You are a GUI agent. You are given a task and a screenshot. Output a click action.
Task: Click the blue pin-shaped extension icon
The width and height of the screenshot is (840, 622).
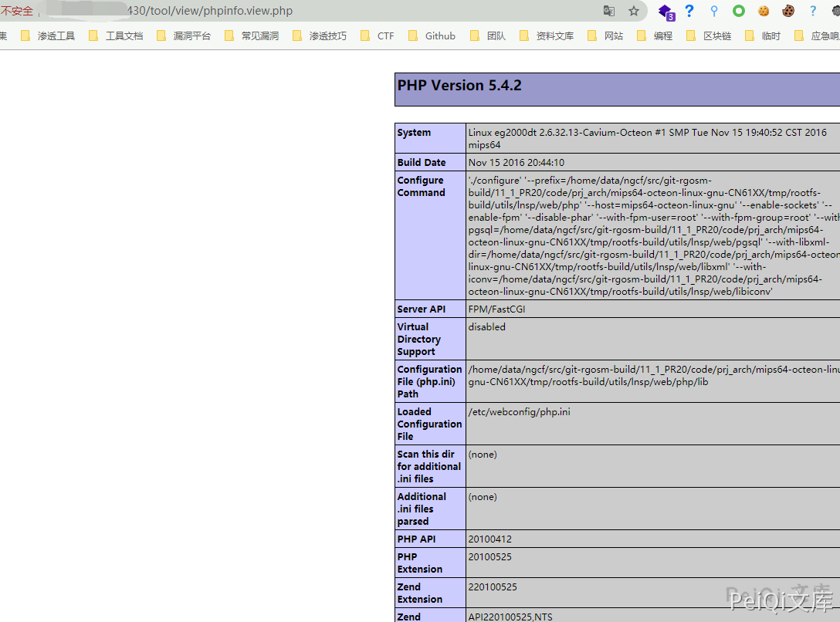[713, 12]
